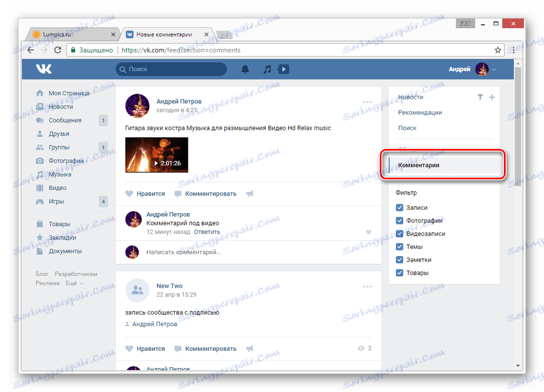
Task: Open Документы in the sidebar
Action: [59, 251]
